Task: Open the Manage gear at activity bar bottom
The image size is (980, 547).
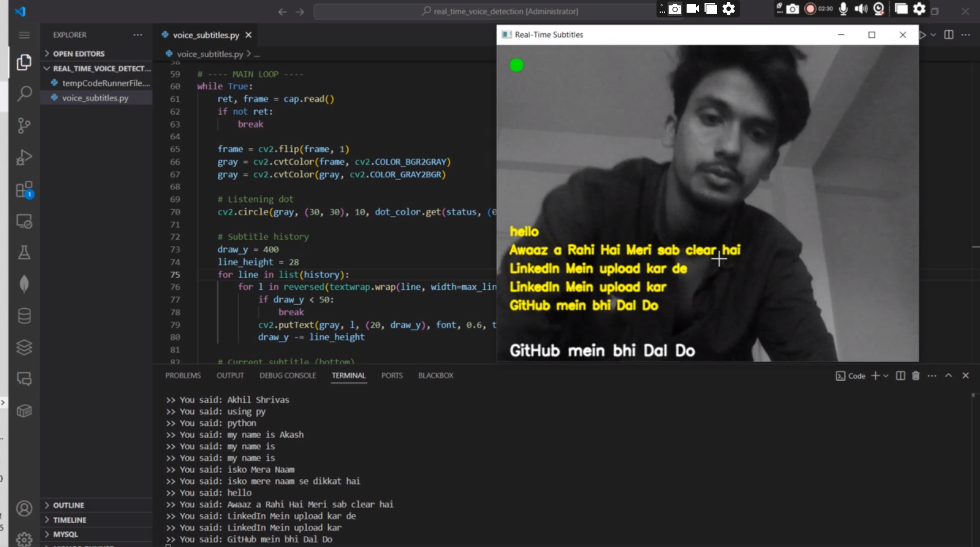Action: [24, 539]
